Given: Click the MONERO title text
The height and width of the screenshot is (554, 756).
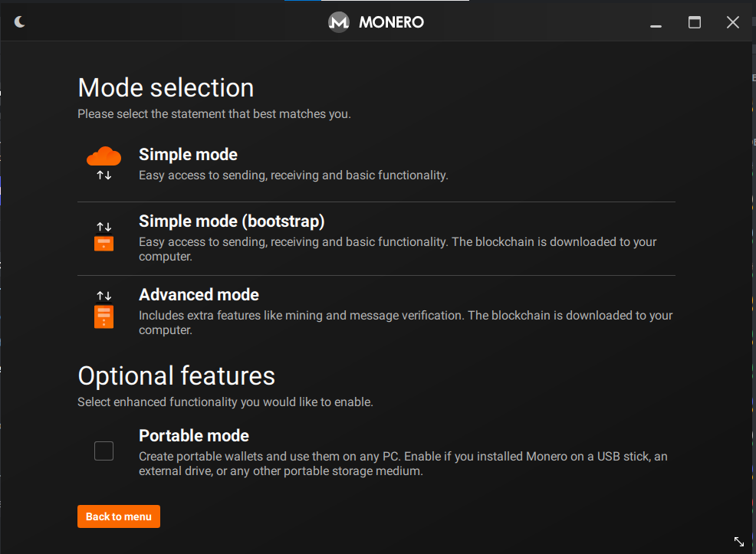Looking at the screenshot, I should [x=391, y=22].
